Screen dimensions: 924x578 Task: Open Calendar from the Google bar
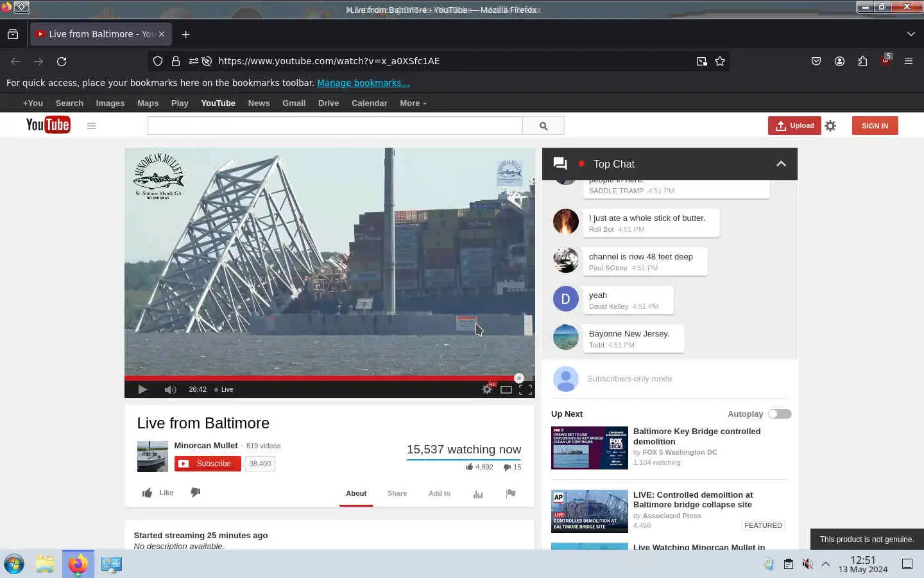(369, 103)
